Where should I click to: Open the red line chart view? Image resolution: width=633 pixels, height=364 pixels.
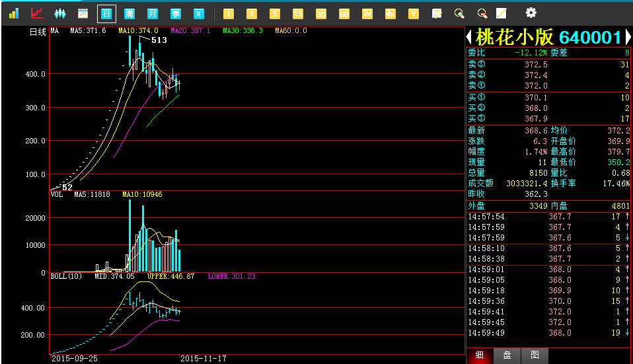pos(37,13)
